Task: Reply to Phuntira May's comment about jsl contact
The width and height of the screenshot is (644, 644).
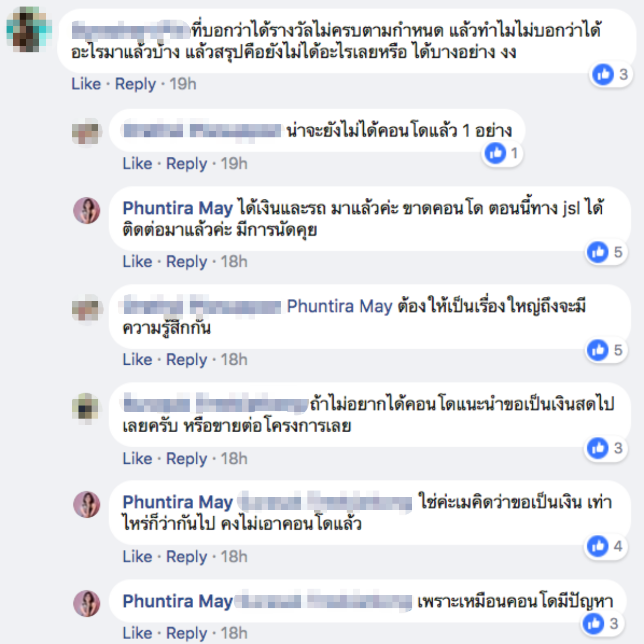Action: 187,262
